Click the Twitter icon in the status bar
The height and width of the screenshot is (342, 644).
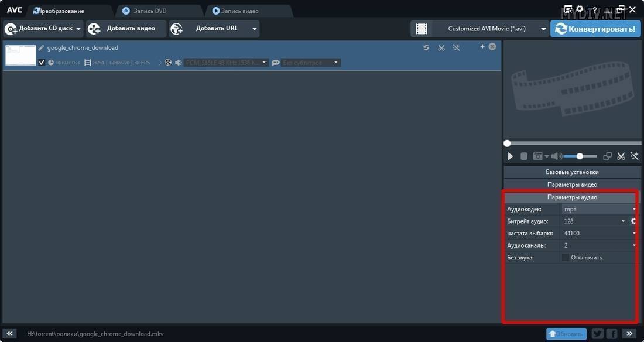click(598, 334)
